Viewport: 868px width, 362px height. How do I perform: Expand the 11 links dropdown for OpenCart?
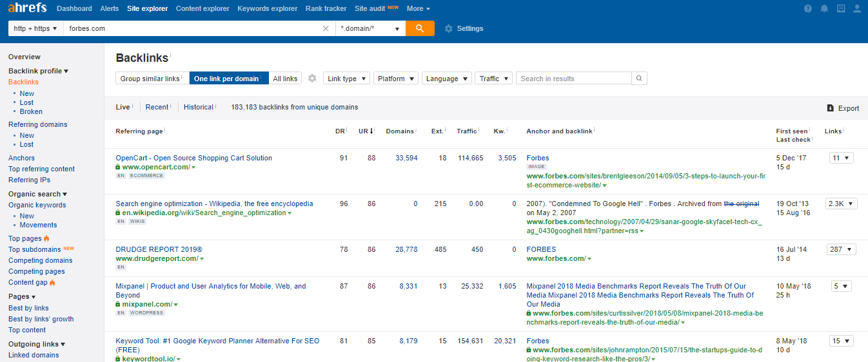coord(841,158)
